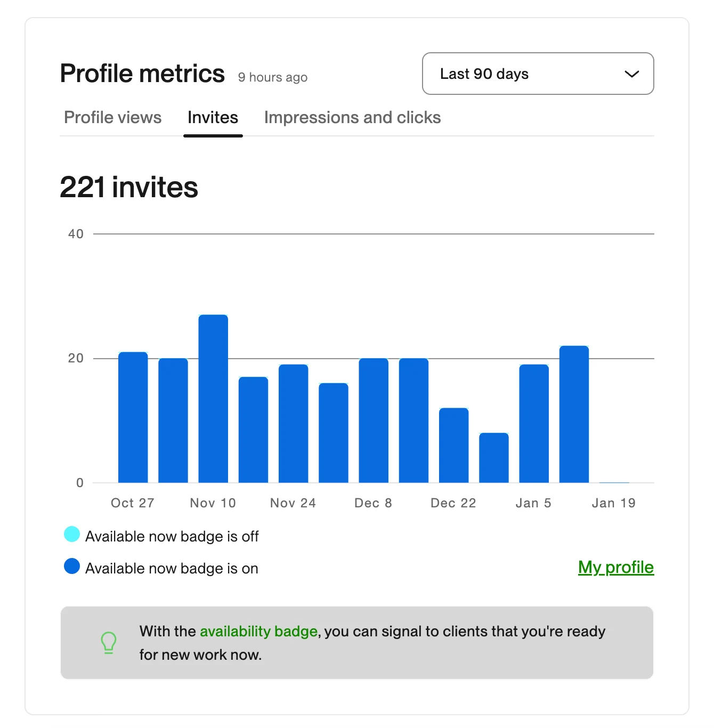
Task: Click the first bar above Oct 27
Action: 133,417
